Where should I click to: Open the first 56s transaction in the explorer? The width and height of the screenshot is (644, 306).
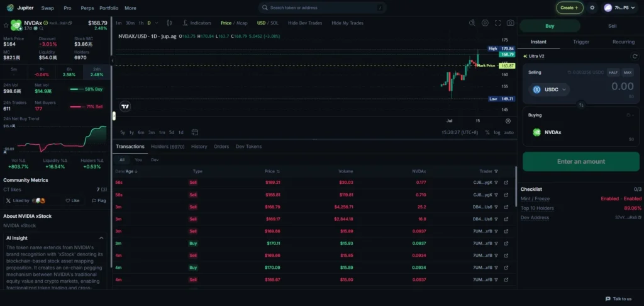pos(506,183)
